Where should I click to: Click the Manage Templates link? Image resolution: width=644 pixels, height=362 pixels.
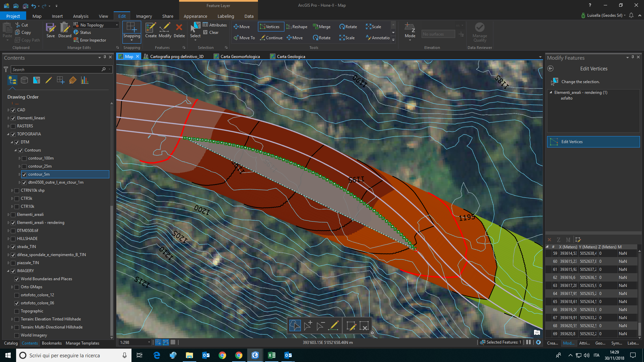(x=83, y=343)
